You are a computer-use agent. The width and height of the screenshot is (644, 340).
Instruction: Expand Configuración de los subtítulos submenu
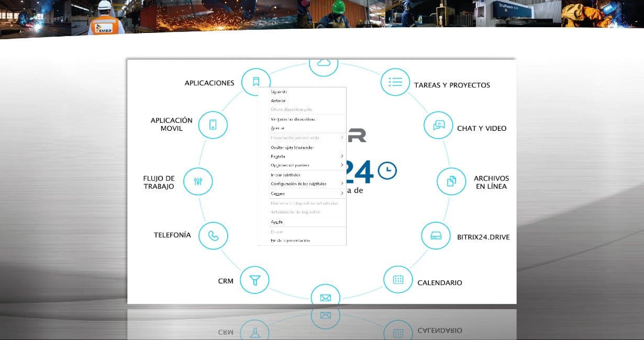(302, 184)
